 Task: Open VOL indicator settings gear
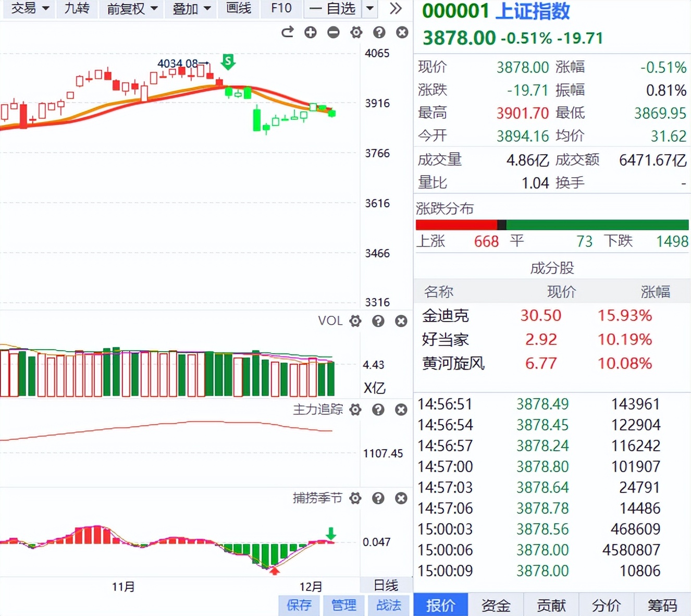355,321
